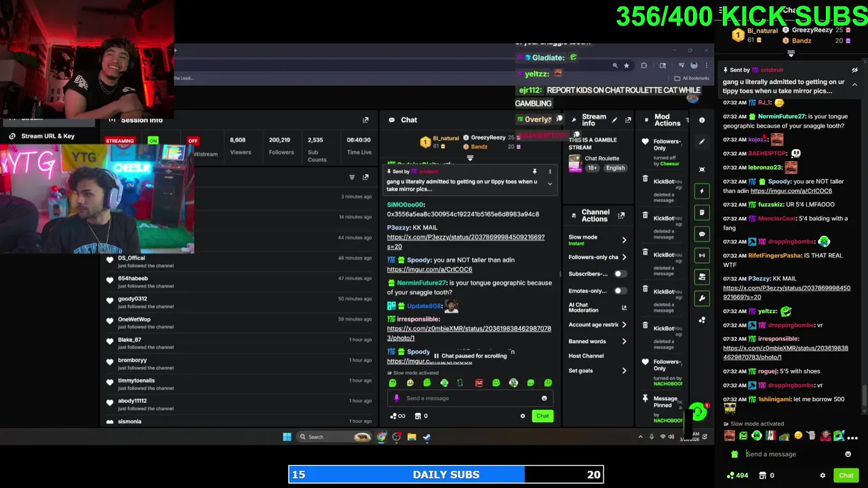
Task: Click first green emote in dashboard chat row
Action: [392, 384]
